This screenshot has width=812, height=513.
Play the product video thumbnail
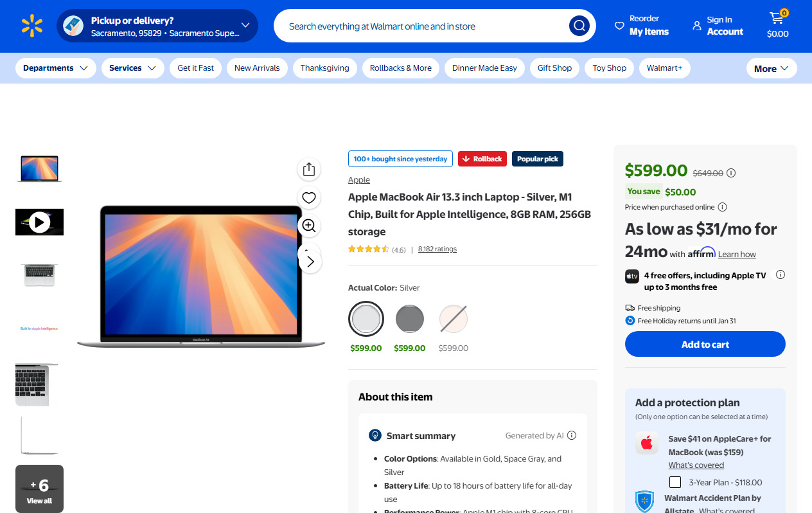pos(39,222)
